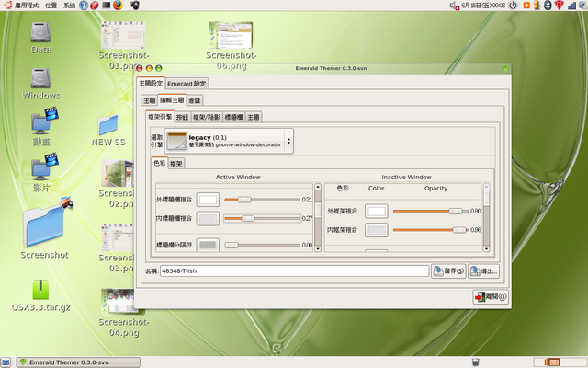Image resolution: width=588 pixels, height=368 pixels.
Task: Click the workspace switcher in bottom panel
Action: coord(561,362)
